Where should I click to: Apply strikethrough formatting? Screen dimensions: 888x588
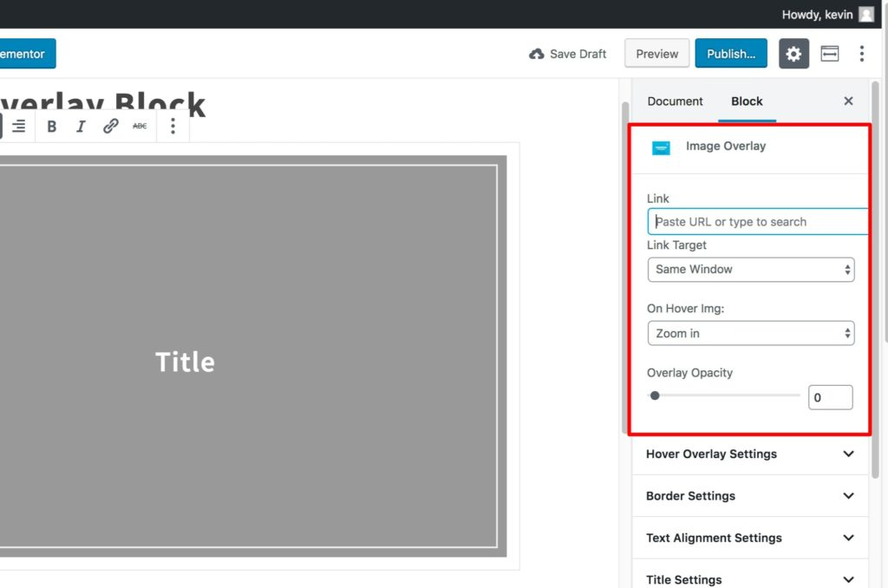[x=140, y=127]
